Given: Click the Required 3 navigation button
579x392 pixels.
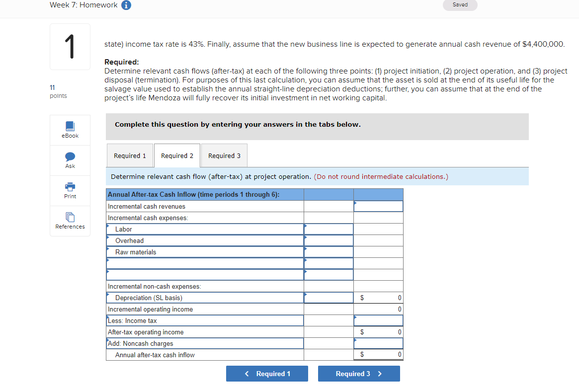Looking at the screenshot, I should pos(359,373).
